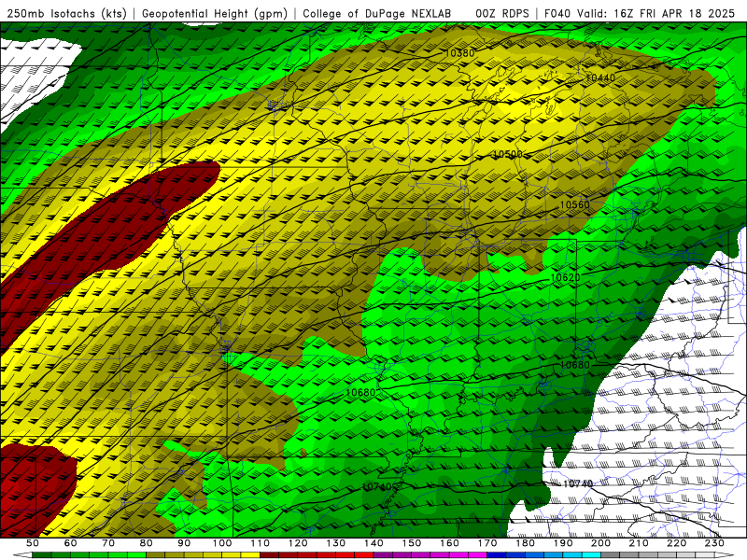The width and height of the screenshot is (747, 560).
Task: Select the 70 knots scale label
Action: coord(108,543)
